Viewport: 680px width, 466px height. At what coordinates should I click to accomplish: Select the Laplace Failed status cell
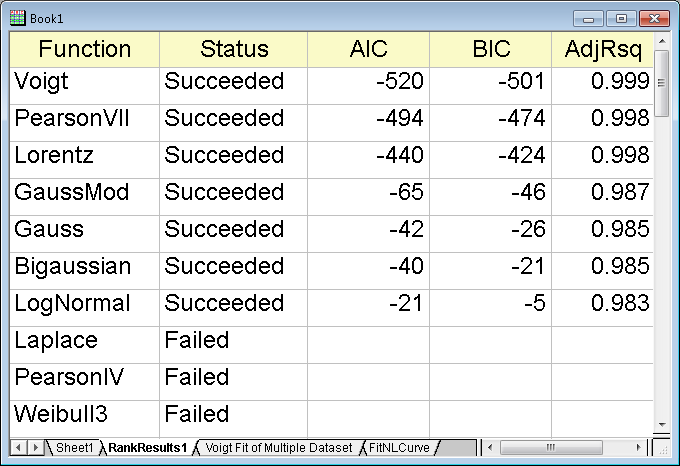coord(234,345)
